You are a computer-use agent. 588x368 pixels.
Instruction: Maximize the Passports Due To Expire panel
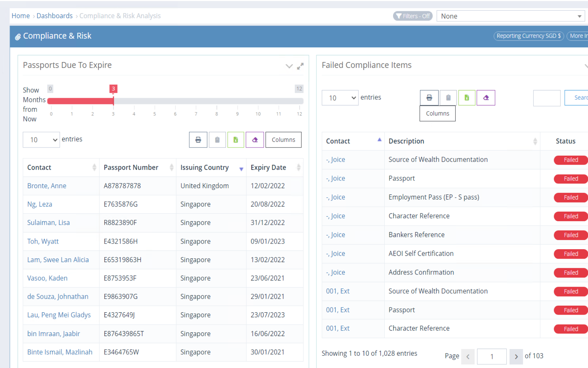tap(300, 66)
